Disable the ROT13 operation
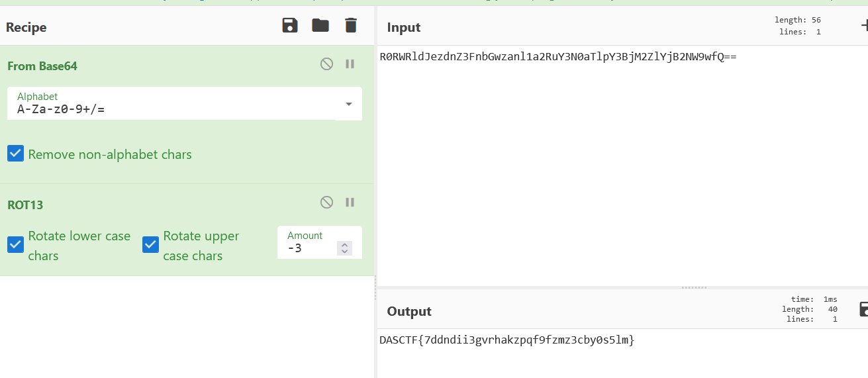Viewport: 868px width, 378px height. click(x=326, y=203)
